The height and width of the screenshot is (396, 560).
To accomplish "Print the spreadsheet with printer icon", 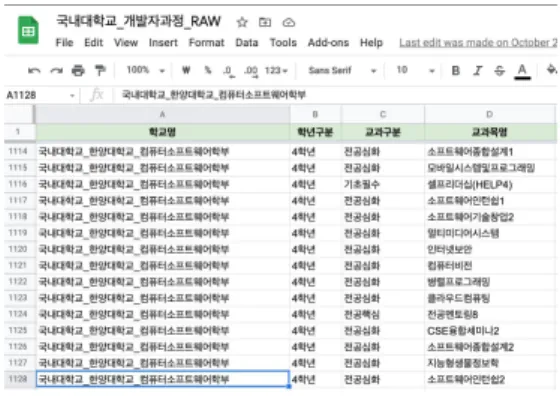I will 78,71.
